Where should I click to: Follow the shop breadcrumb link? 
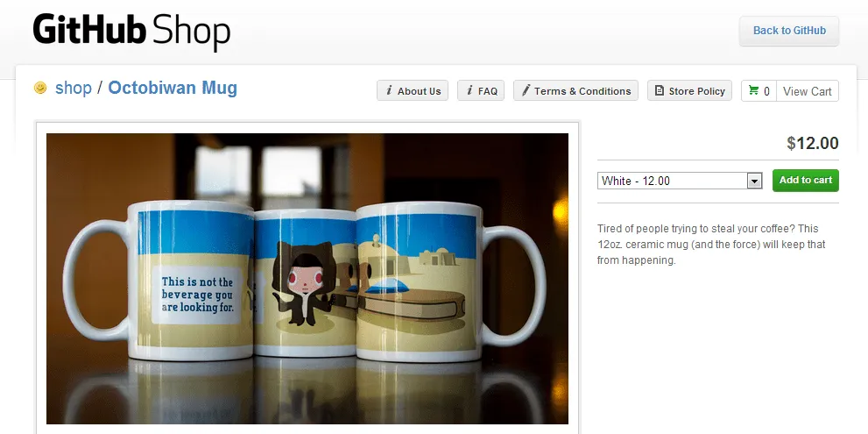(x=73, y=88)
